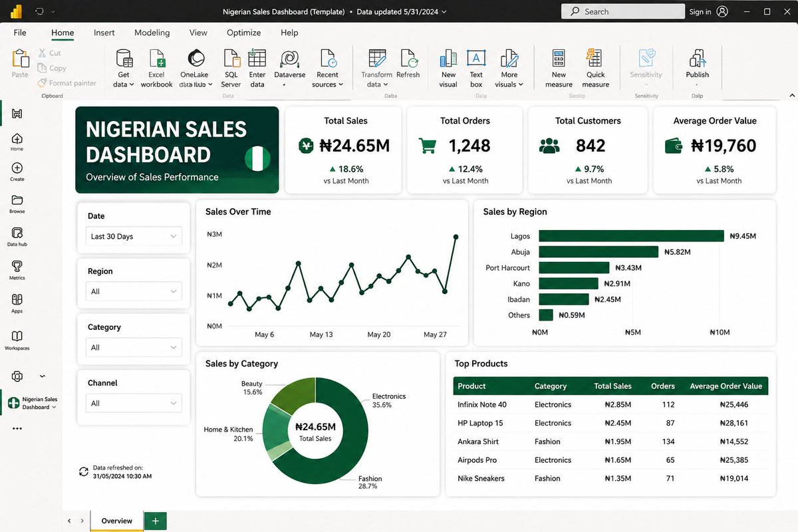Click the Publish icon

pyautogui.click(x=697, y=59)
